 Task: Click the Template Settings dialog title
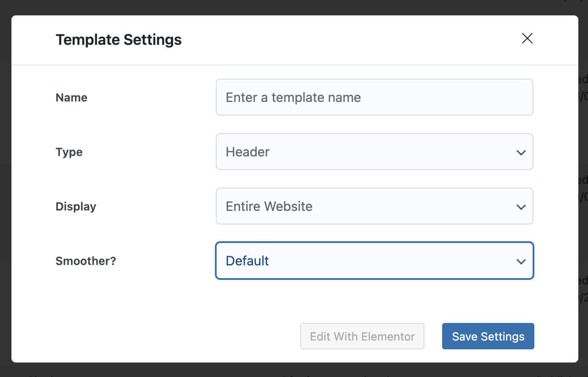[119, 40]
